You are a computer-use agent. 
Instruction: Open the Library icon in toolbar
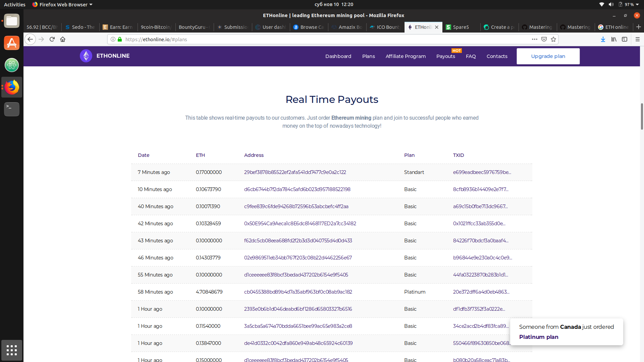click(614, 39)
